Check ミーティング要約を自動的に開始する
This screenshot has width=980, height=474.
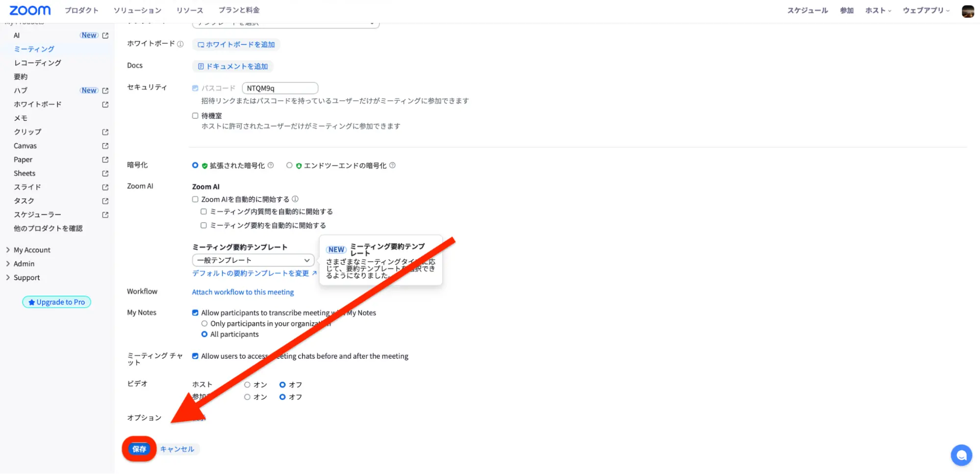click(203, 225)
